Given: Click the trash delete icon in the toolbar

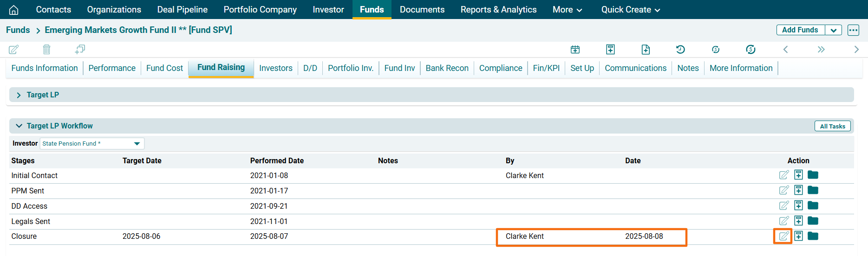Looking at the screenshot, I should pos(46,49).
